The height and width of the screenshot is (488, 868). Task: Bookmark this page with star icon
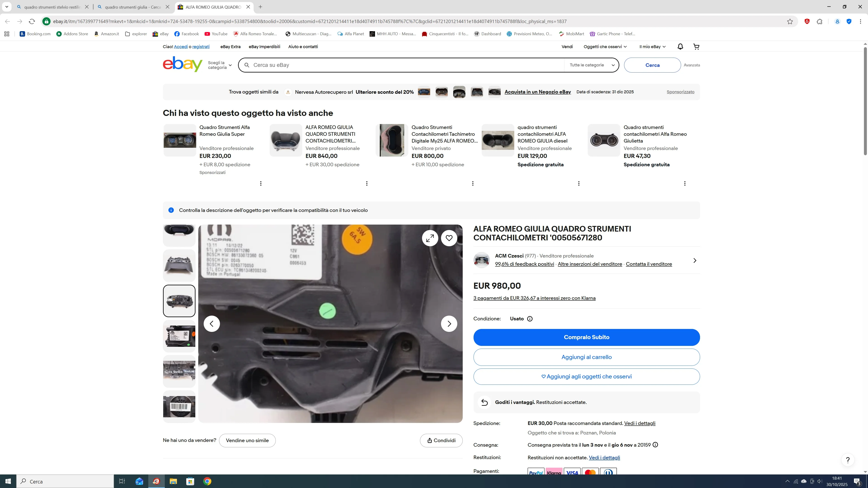pyautogui.click(x=790, y=21)
